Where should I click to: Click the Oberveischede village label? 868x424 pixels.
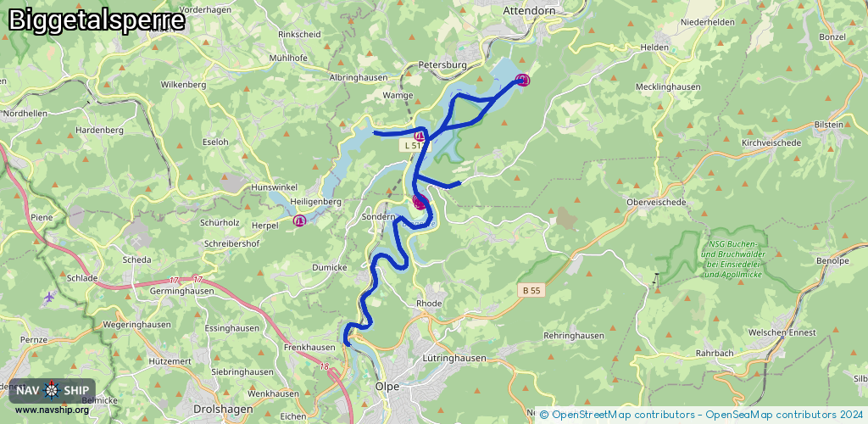tap(657, 202)
